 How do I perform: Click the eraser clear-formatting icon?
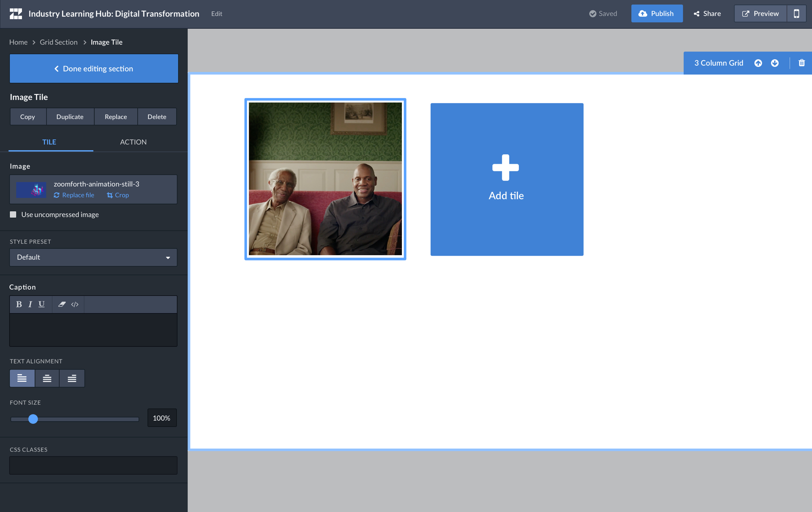[62, 304]
